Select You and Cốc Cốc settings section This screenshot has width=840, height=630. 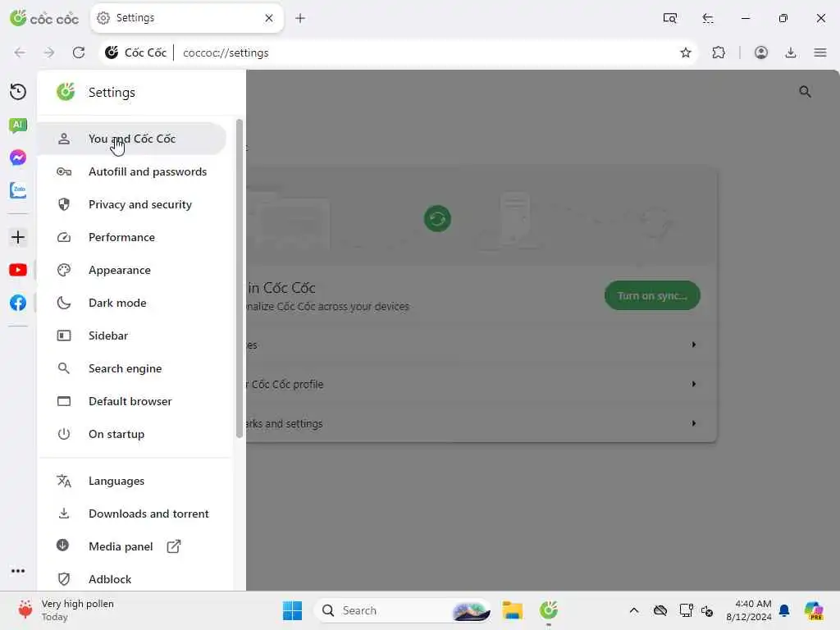[x=132, y=139]
